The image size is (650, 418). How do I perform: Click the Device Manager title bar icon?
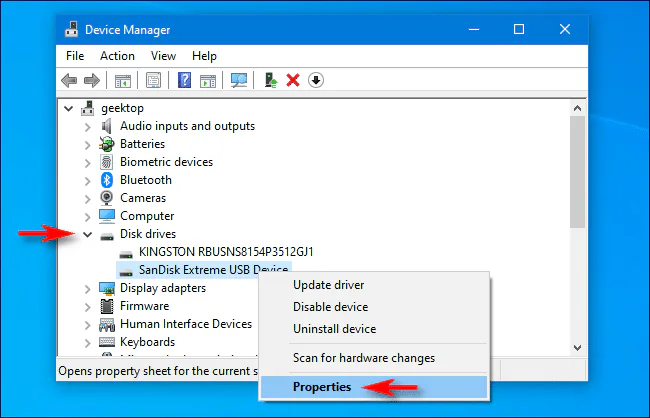point(71,29)
